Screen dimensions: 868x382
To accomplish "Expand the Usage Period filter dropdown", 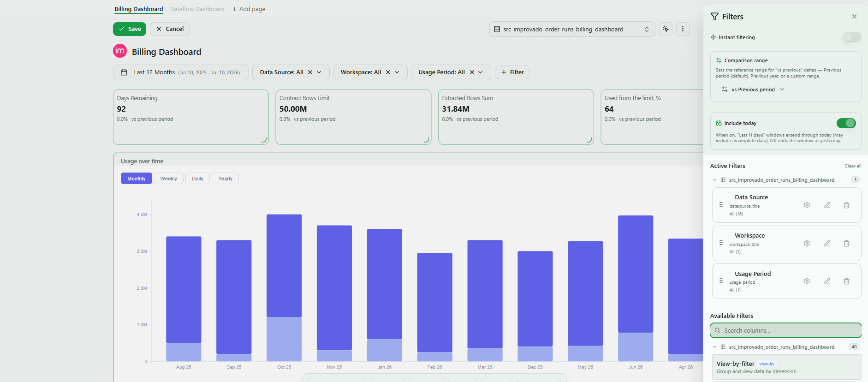I will 481,72.
